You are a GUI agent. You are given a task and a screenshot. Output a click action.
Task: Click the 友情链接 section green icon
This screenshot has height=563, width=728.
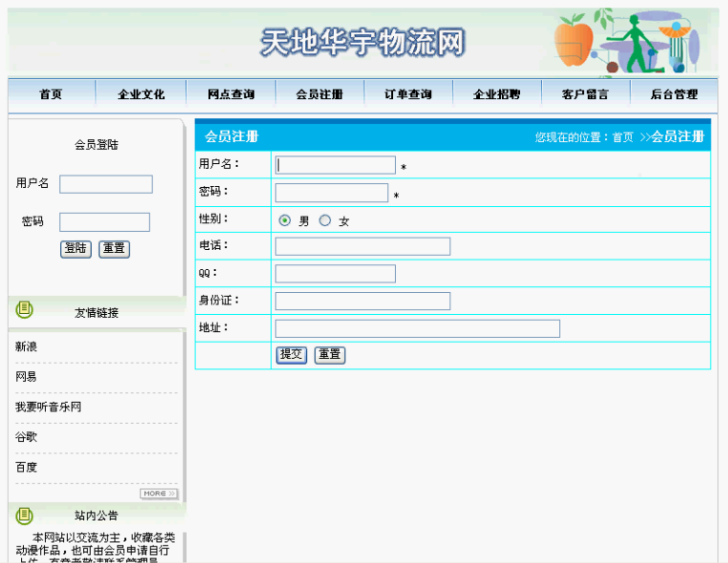coord(24,309)
